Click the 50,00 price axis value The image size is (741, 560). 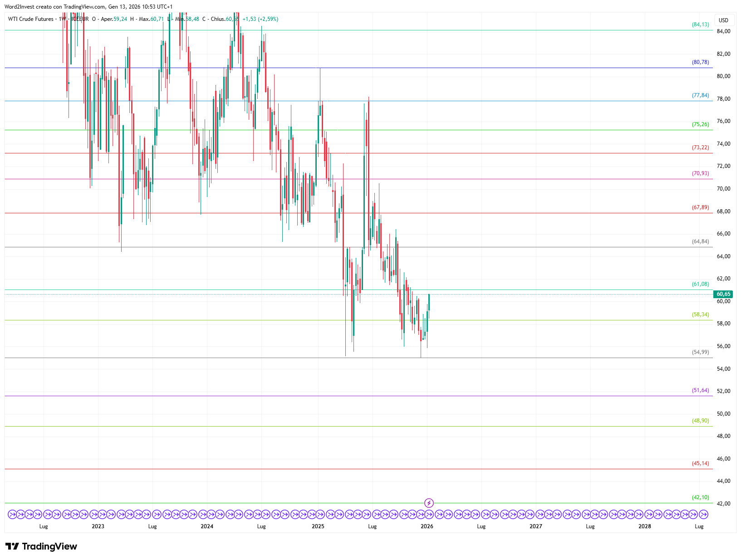724,414
